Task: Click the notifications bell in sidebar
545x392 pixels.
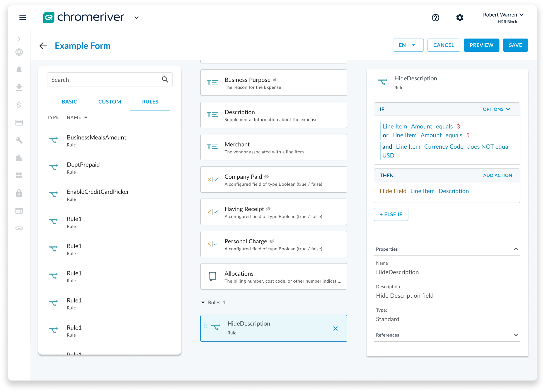Action: 19,70
